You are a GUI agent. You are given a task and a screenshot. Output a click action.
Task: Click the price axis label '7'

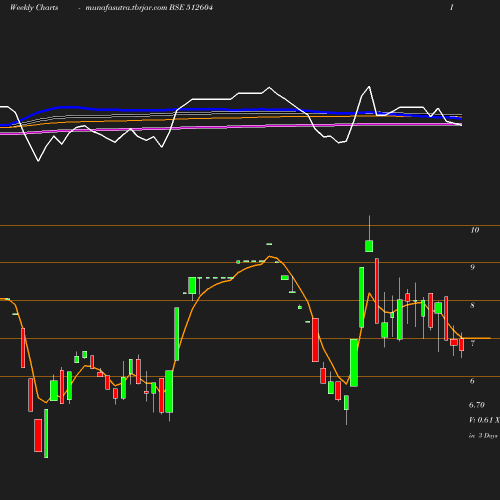tap(472, 343)
